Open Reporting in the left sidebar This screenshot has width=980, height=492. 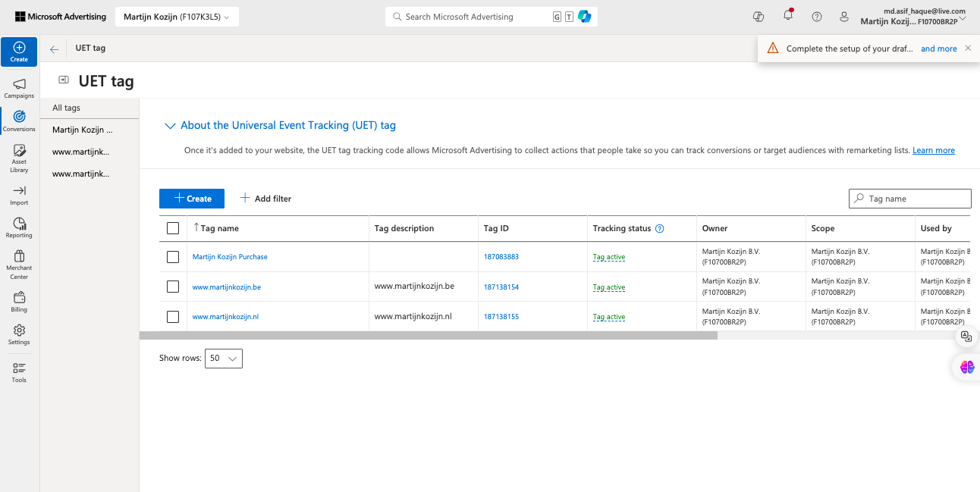tap(19, 227)
